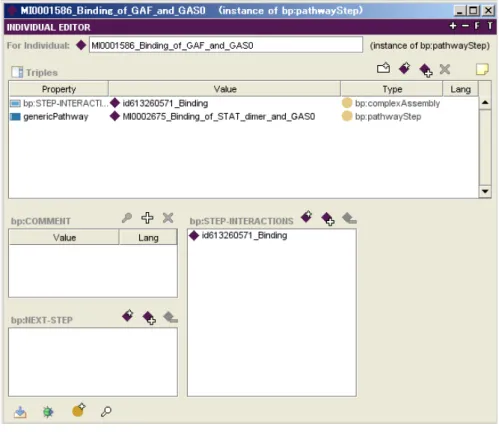The height and width of the screenshot is (433, 499).
Task: Select the bp:STEP-INTERACTI... property cell
Action: pos(59,103)
